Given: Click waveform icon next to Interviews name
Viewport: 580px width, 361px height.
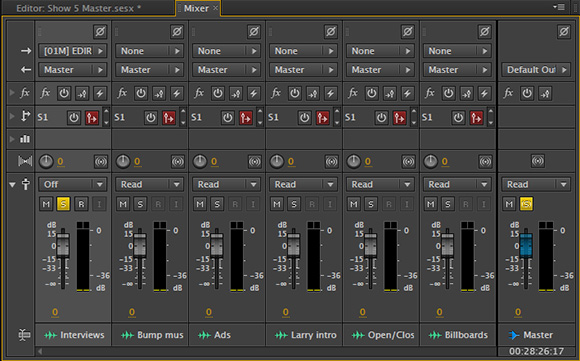Looking at the screenshot, I should [x=51, y=335].
